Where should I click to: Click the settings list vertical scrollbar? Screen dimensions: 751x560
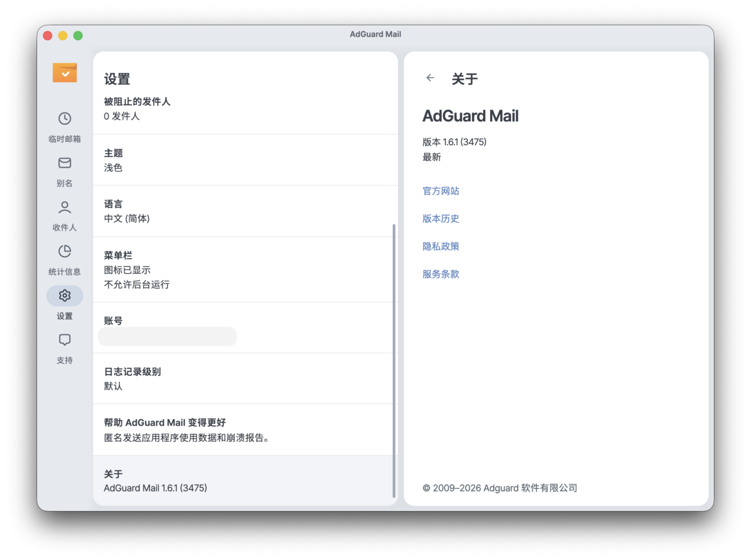tap(394, 361)
